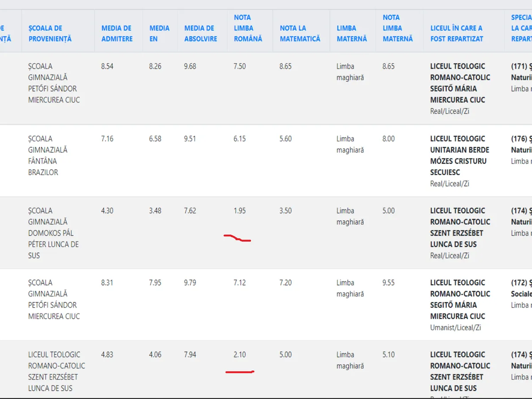Viewport: 532px width, 399px height.
Task: Sort by Nota la Matematică header
Action: pyautogui.click(x=300, y=33)
